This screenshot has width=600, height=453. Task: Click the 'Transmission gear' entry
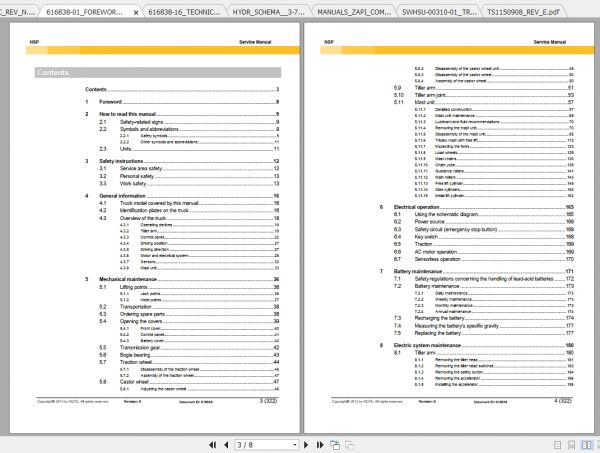tap(140, 348)
